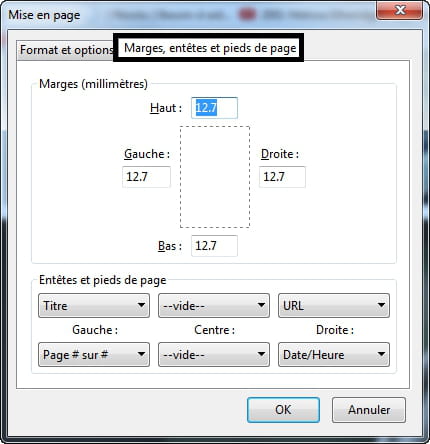Open the URL header dropdown
430x444 pixels.
(x=334, y=305)
